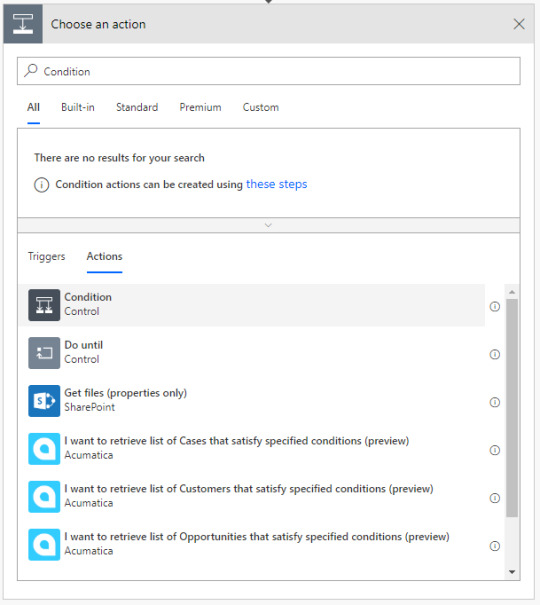Open info for Condition action

pos(494,306)
